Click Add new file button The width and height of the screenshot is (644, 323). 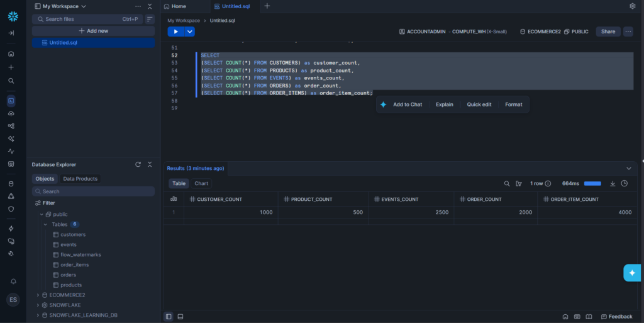93,31
